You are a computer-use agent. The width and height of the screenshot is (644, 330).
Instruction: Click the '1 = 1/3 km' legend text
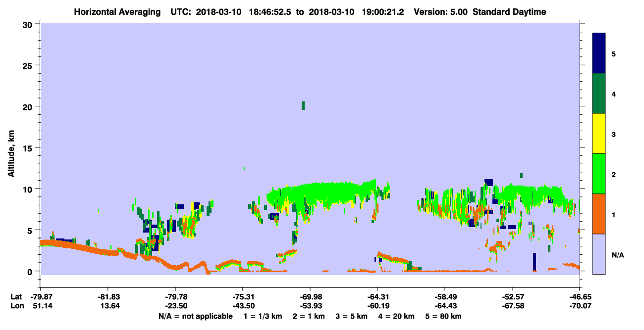coord(264,316)
